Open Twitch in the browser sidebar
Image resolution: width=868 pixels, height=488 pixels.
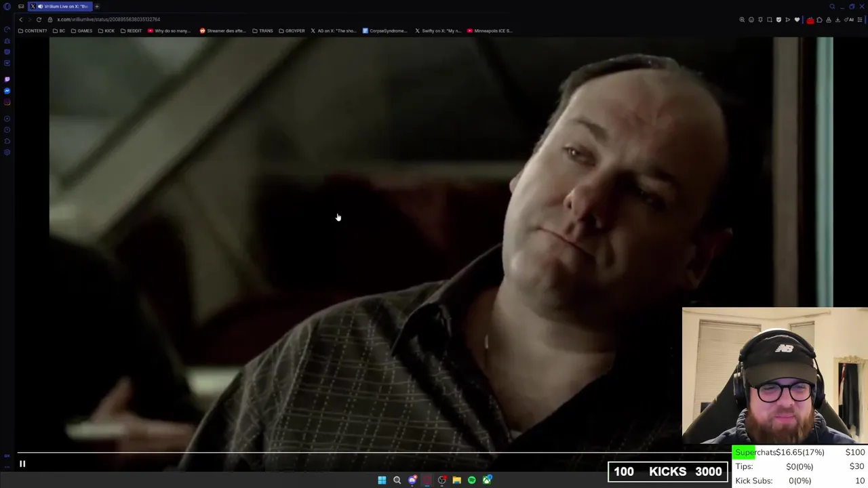coord(7,79)
